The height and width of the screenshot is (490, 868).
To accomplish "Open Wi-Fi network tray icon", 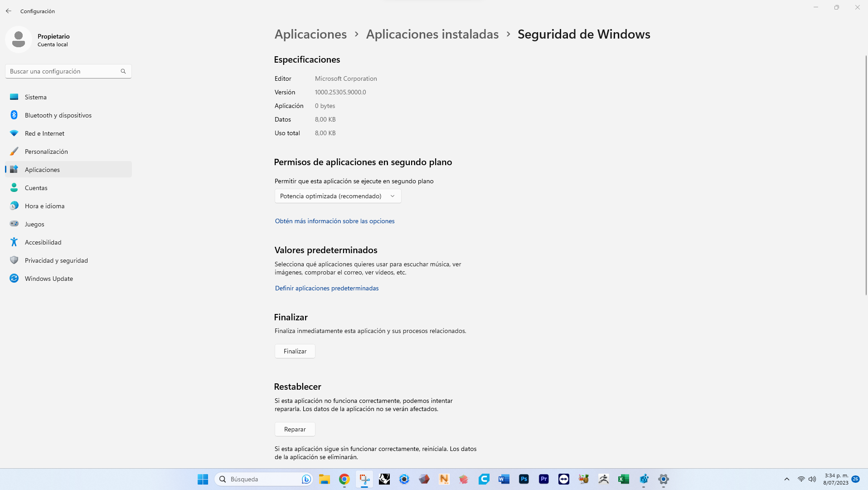I will (801, 479).
